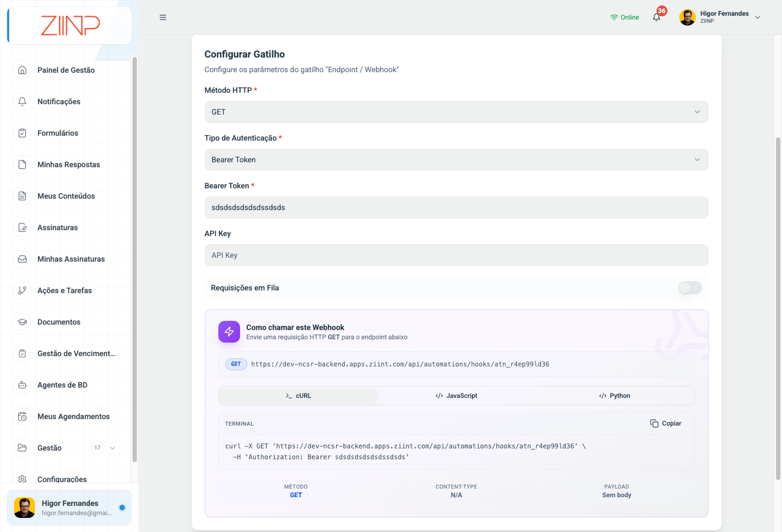Click the Assinaturas signature icon
Image resolution: width=782 pixels, height=532 pixels.
click(22, 227)
